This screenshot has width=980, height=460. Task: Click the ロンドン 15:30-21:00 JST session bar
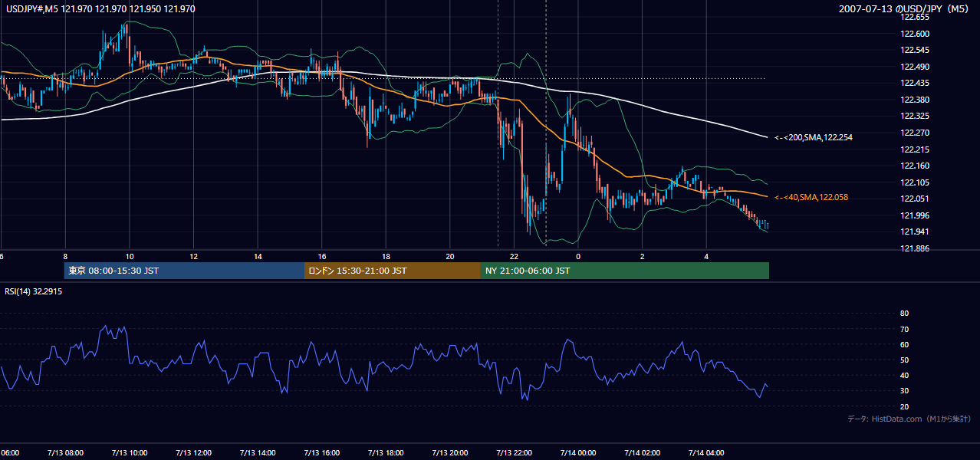coord(393,271)
